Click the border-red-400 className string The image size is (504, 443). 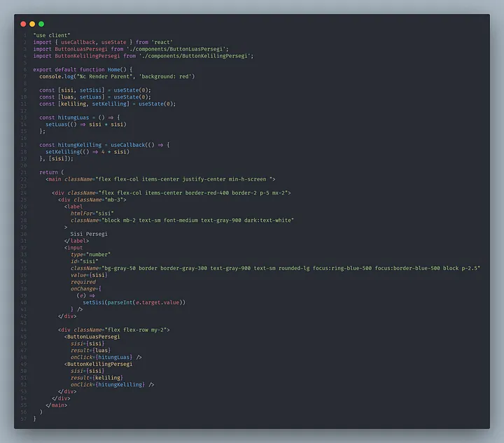point(193,192)
